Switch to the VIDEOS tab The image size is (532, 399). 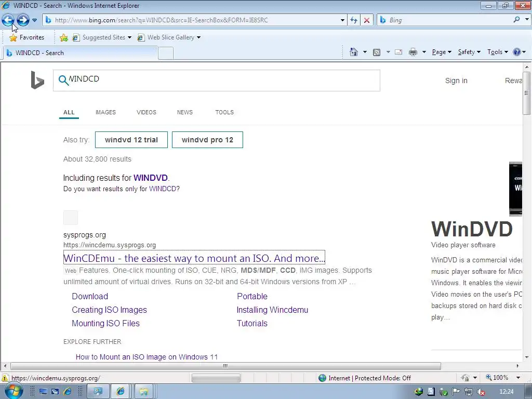(x=146, y=112)
